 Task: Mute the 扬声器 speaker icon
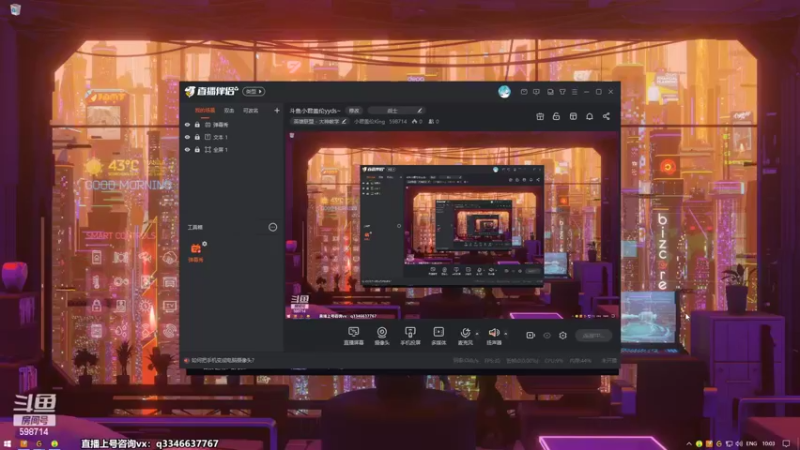493,333
